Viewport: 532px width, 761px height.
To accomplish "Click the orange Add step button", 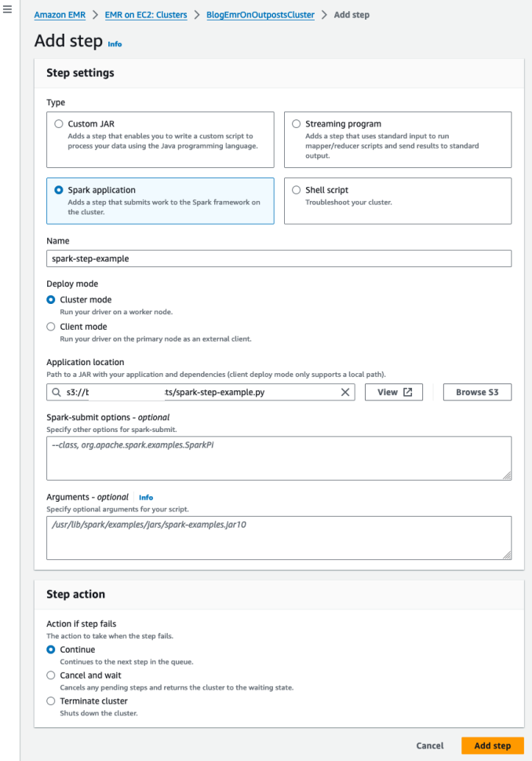I will [x=492, y=746].
